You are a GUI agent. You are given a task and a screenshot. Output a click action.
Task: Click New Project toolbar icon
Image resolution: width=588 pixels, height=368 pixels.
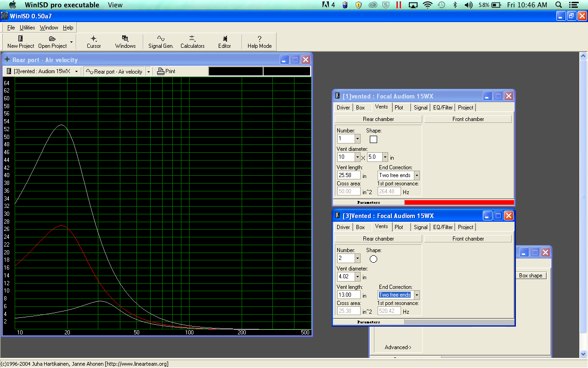[21, 41]
